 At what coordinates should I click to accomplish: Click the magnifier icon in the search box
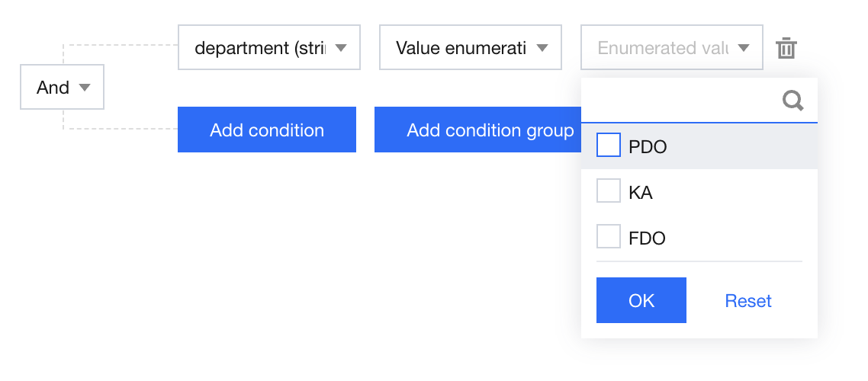[793, 101]
